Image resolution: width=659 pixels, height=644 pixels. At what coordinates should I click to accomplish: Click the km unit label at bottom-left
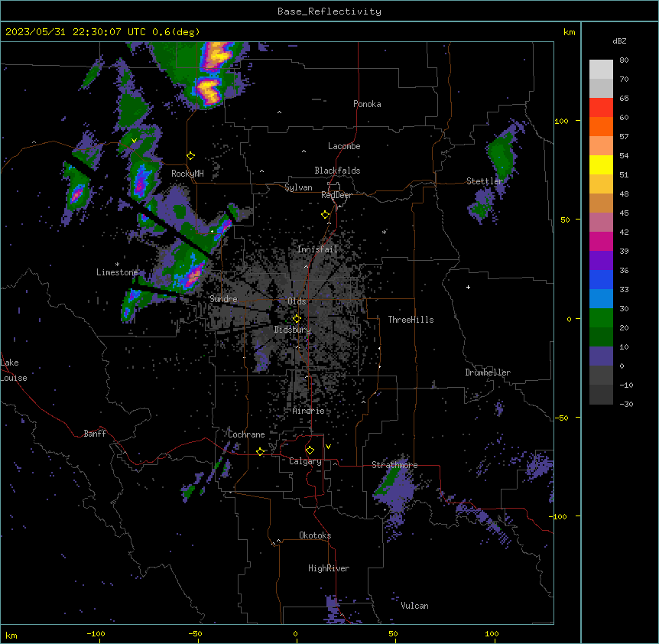[11, 635]
